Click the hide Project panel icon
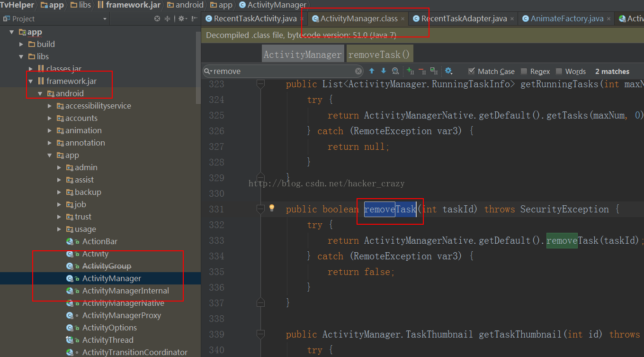The height and width of the screenshot is (357, 644). coord(195,18)
